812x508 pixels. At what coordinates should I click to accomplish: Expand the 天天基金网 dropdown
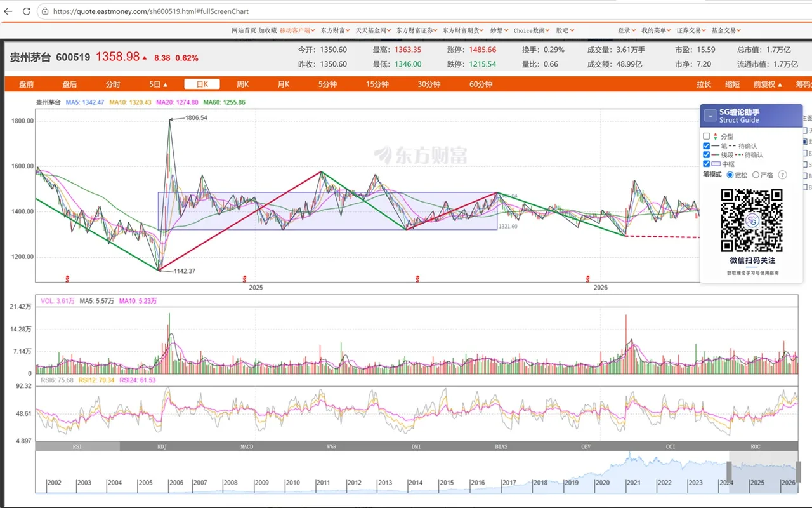[x=374, y=30]
